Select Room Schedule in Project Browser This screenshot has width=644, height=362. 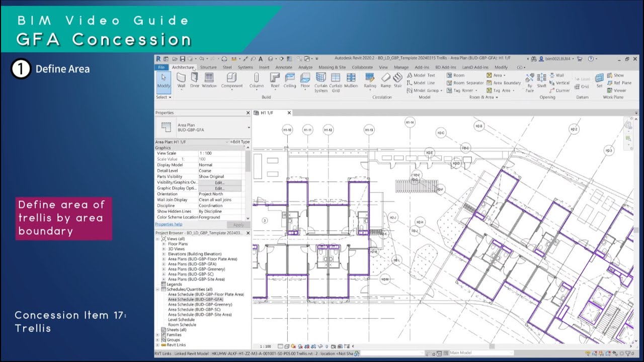click(x=182, y=324)
